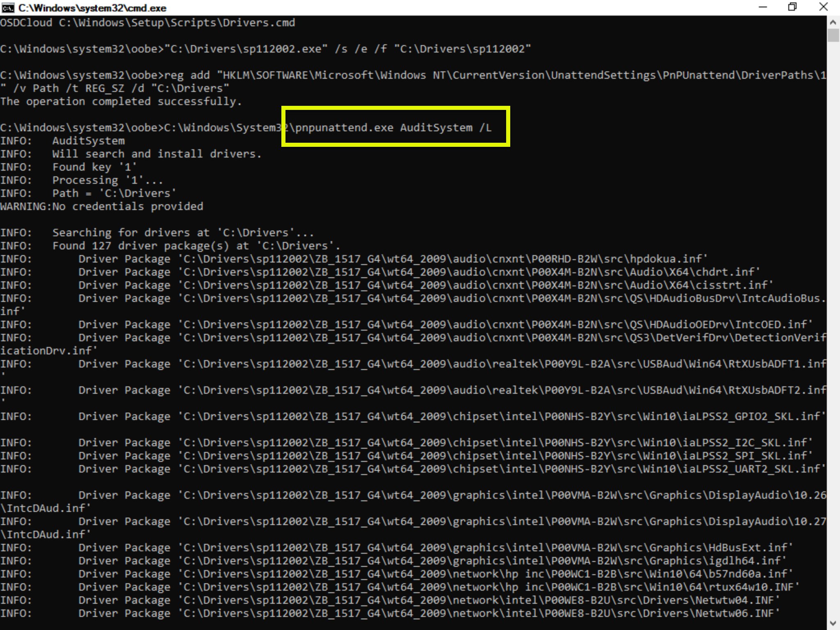The height and width of the screenshot is (630, 840).
Task: Click the sp112002.exe /s /e /f command line
Action: pos(265,49)
